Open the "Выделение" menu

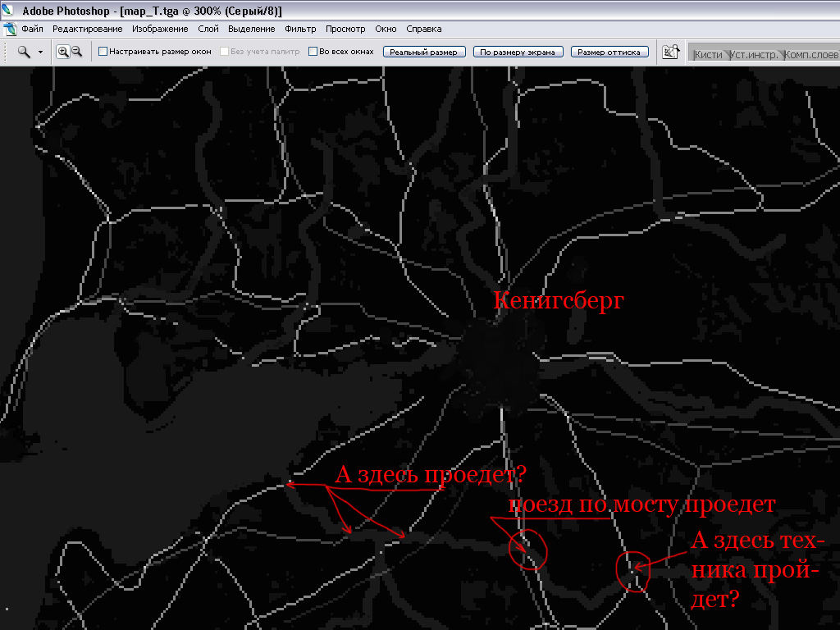251,29
